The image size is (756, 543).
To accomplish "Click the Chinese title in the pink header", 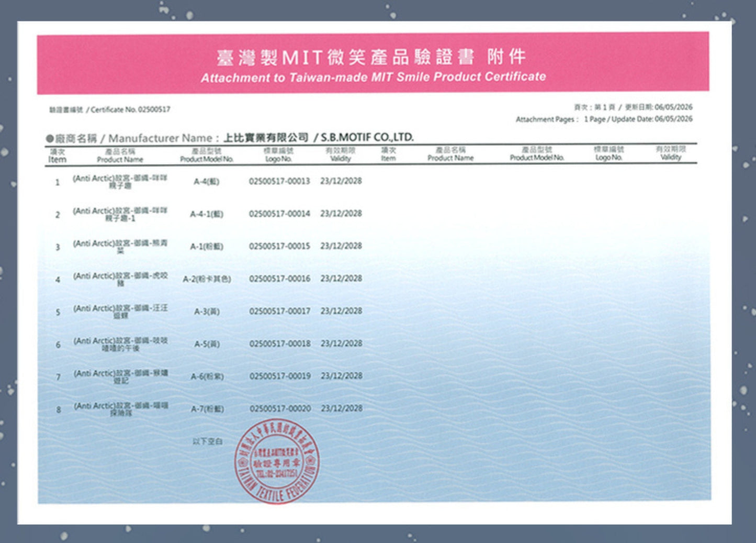I will (371, 57).
